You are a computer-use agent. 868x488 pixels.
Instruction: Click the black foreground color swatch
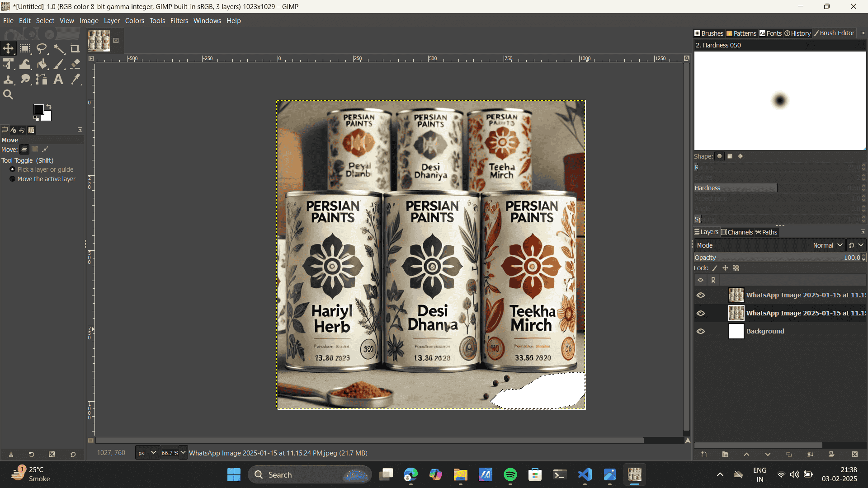pyautogui.click(x=38, y=109)
